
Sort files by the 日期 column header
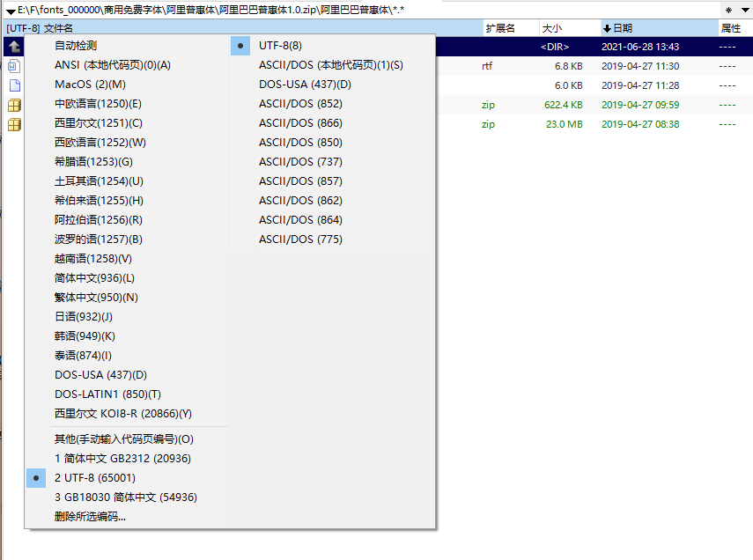click(622, 28)
